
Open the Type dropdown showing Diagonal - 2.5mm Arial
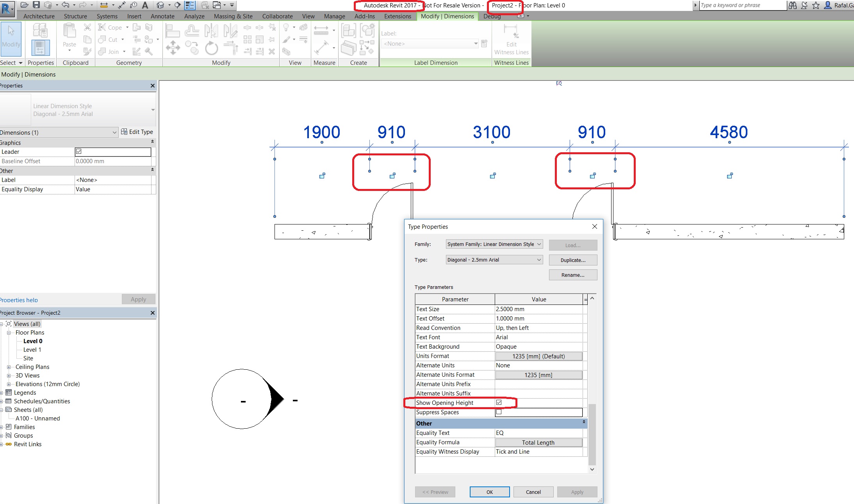point(494,260)
